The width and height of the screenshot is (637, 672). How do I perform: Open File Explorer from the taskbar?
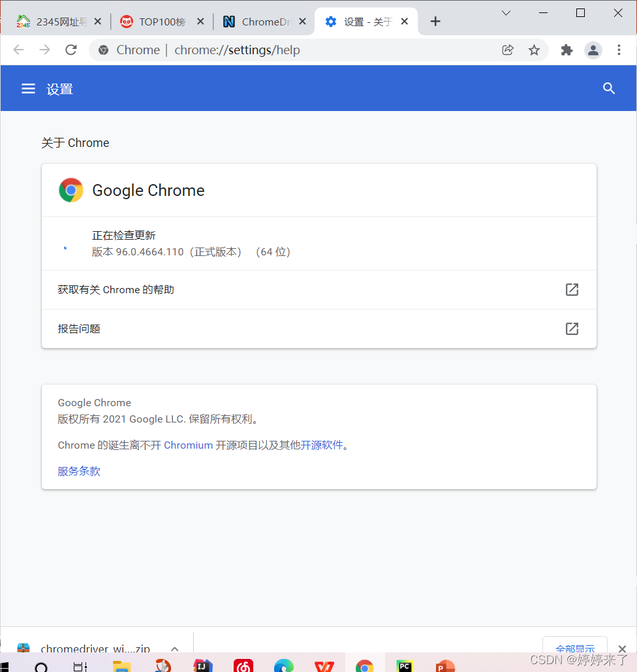pos(121,666)
